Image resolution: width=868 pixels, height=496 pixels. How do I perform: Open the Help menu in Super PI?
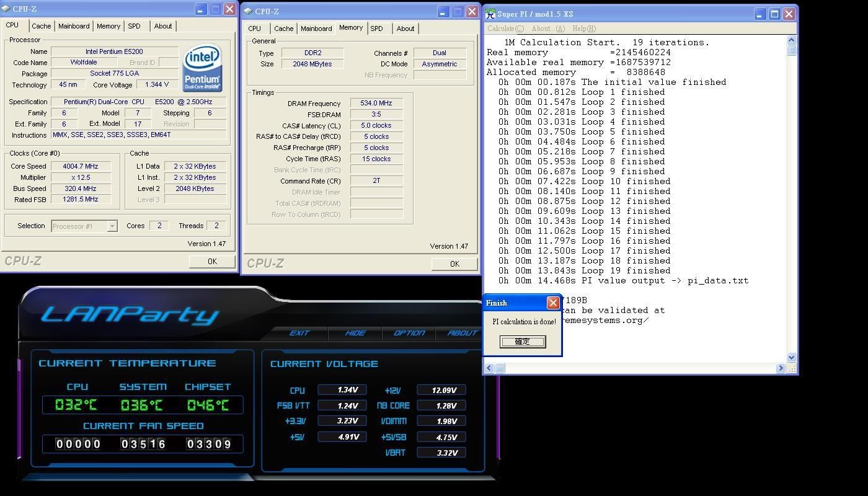(x=584, y=29)
